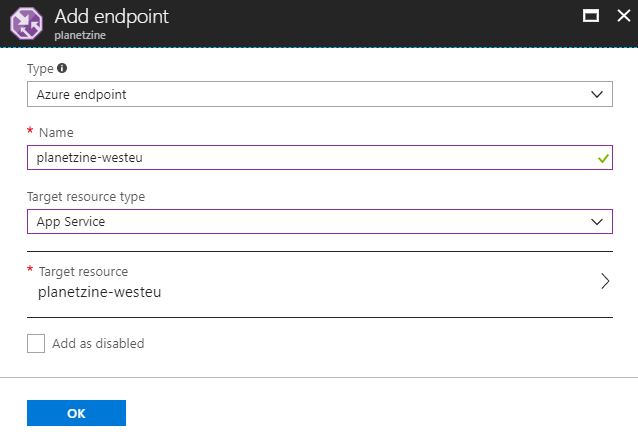Click the Type label text
Image resolution: width=638 pixels, height=442 pixels.
point(40,69)
